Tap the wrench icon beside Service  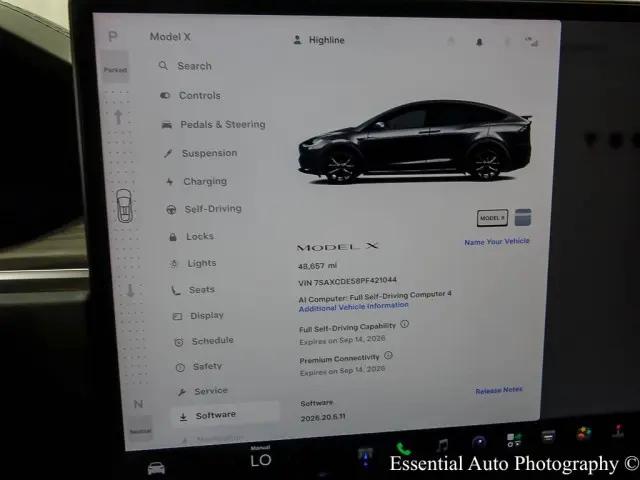pos(182,392)
